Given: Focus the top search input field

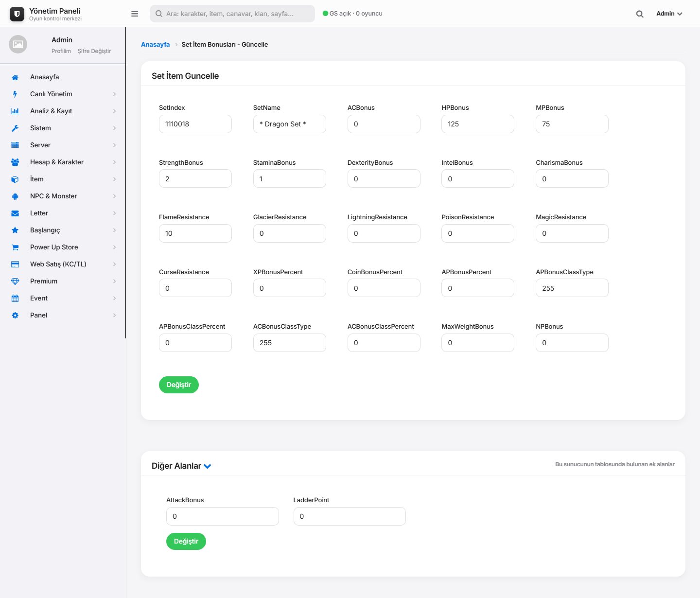Looking at the screenshot, I should [x=232, y=14].
